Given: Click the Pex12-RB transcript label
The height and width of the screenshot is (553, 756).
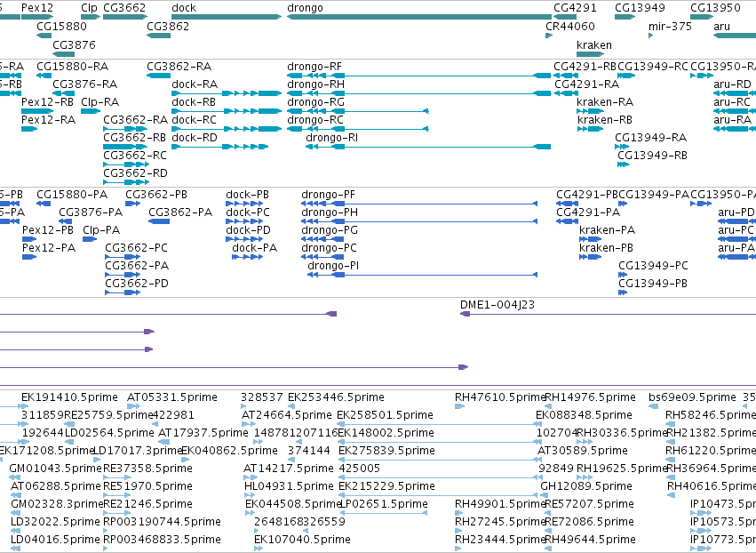Looking at the screenshot, I should coord(47,102).
